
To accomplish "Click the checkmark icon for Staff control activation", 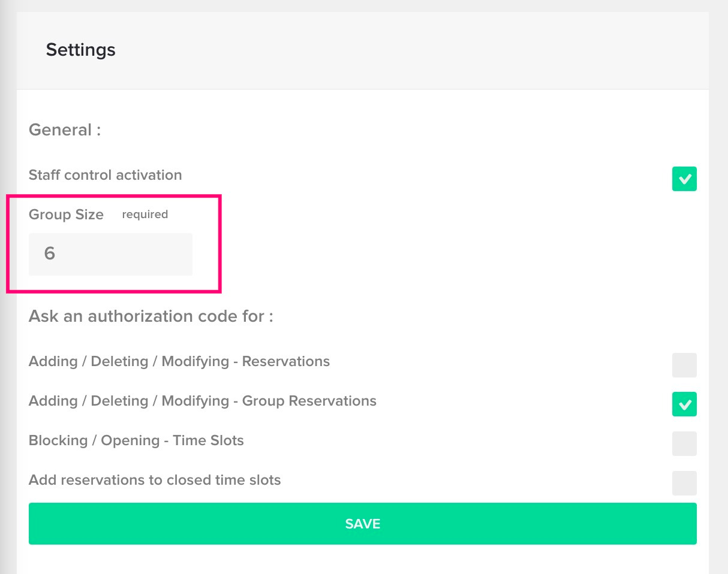I will point(684,179).
